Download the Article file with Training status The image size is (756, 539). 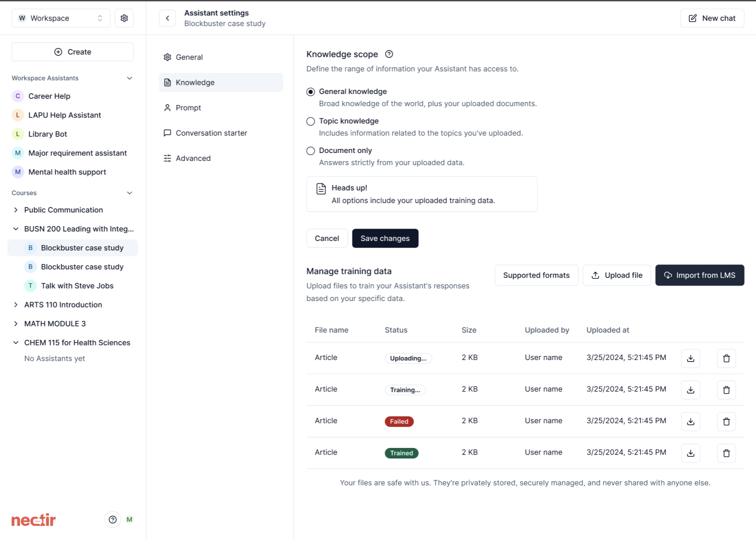(690, 390)
